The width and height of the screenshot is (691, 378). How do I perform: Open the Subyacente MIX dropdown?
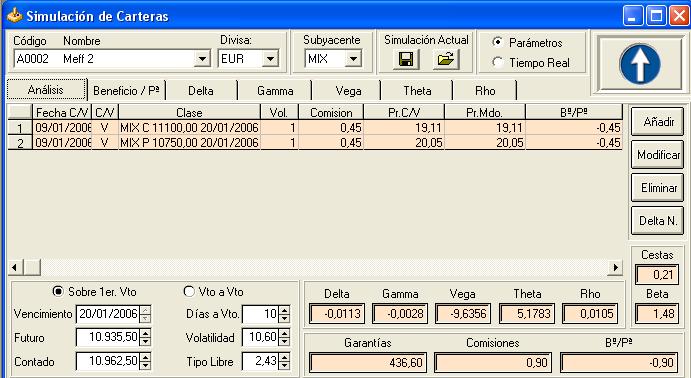coord(353,59)
